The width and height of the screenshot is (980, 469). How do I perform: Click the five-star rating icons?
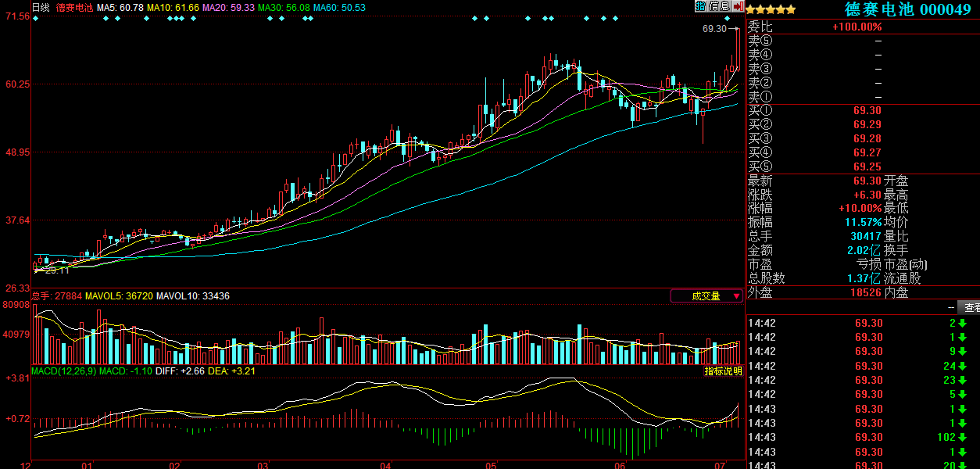[771, 9]
